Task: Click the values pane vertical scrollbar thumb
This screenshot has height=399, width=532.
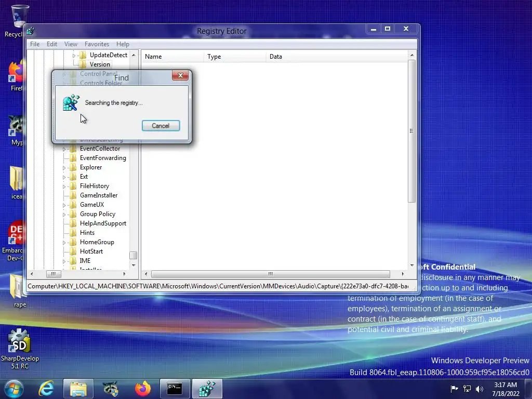Action: [x=411, y=131]
